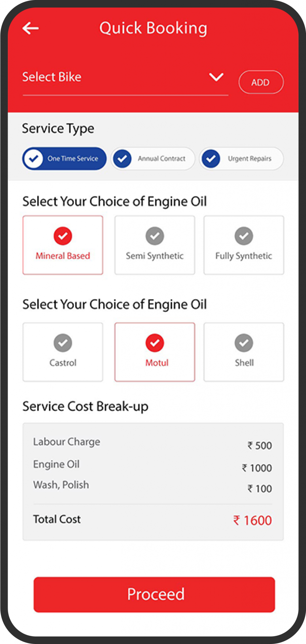
Task: Click the Castrol brand label
Action: (x=63, y=363)
